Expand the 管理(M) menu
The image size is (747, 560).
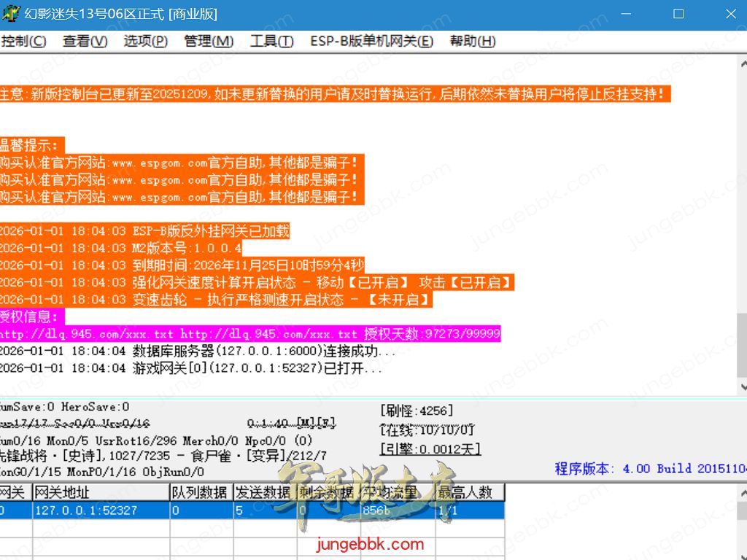[209, 42]
